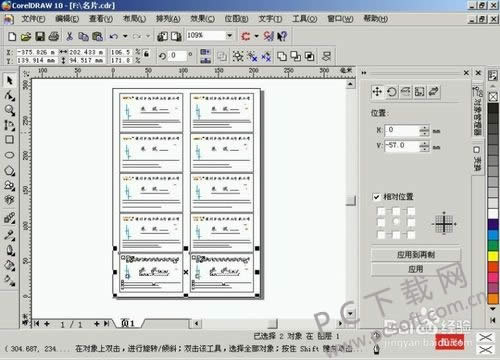Select the Freehand drawing tool
Image resolution: width=500 pixels, height=360 pixels.
click(x=9, y=125)
